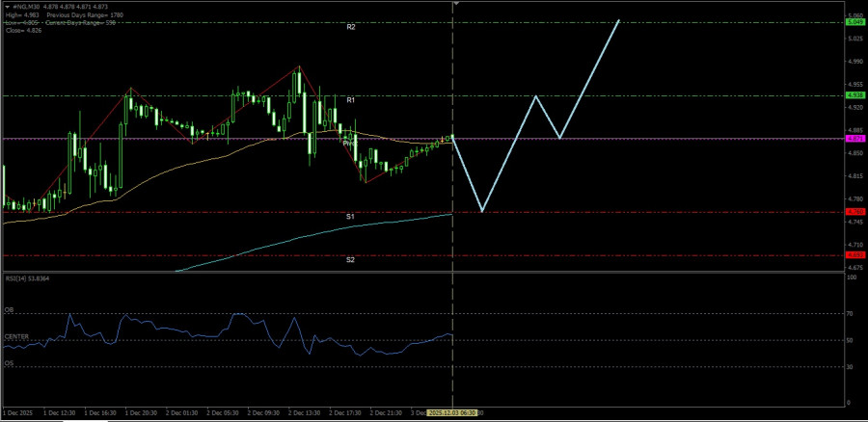The image size is (868, 422).
Task: Select the 'Close= 4.826' text
Action: coord(23,31)
